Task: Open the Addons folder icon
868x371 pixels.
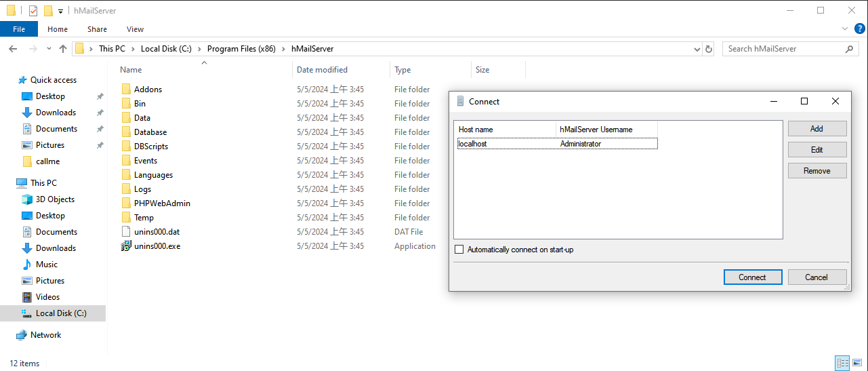Action: click(x=126, y=90)
